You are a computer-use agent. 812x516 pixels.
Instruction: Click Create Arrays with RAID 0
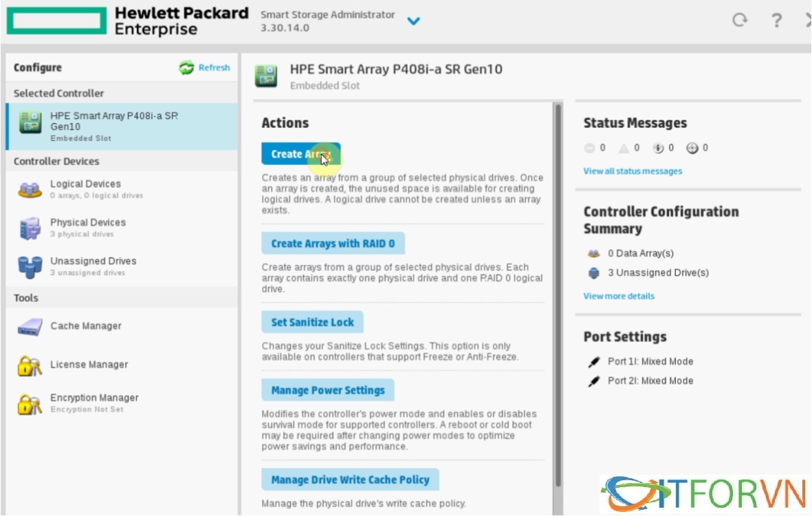point(333,244)
